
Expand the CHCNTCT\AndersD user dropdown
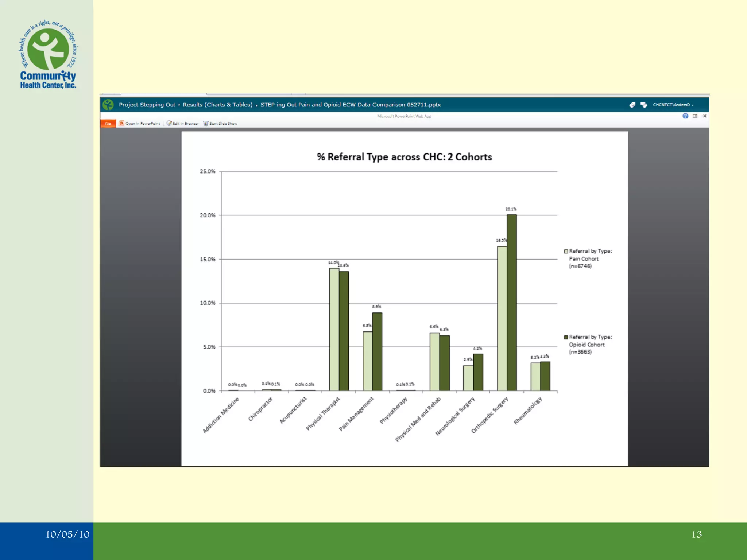coord(673,105)
